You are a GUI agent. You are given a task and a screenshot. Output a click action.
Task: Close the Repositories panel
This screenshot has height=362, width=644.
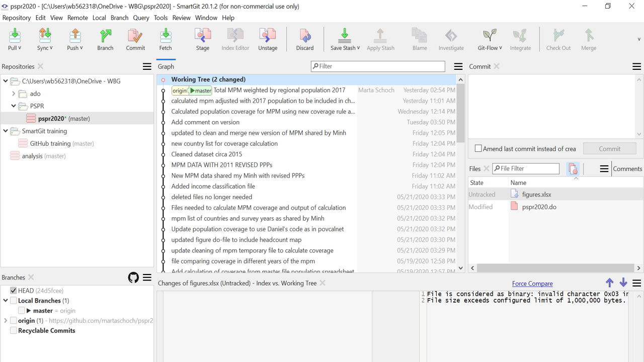tap(40, 66)
